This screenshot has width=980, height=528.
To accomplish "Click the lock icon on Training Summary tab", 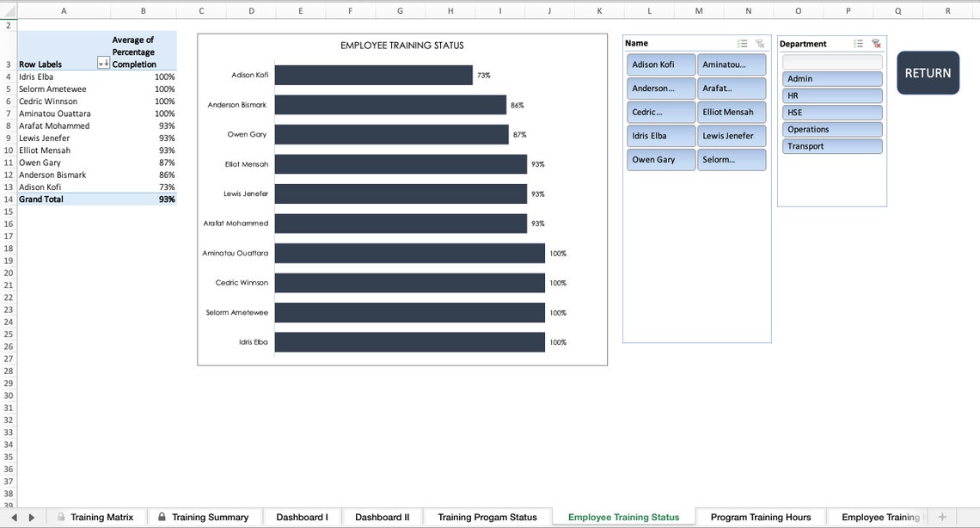I will [x=161, y=517].
